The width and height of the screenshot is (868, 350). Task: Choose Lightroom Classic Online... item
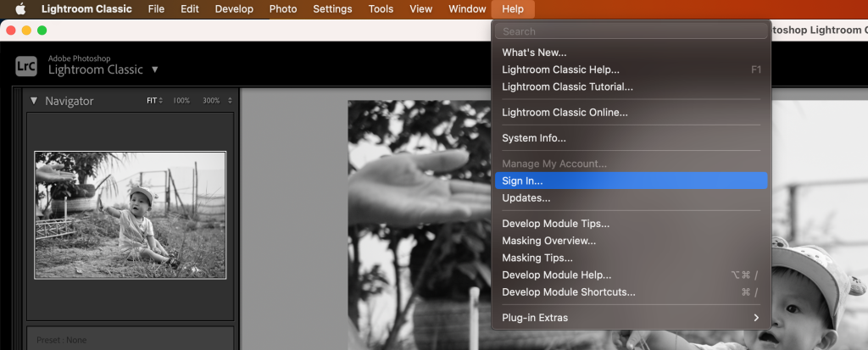pos(631,113)
